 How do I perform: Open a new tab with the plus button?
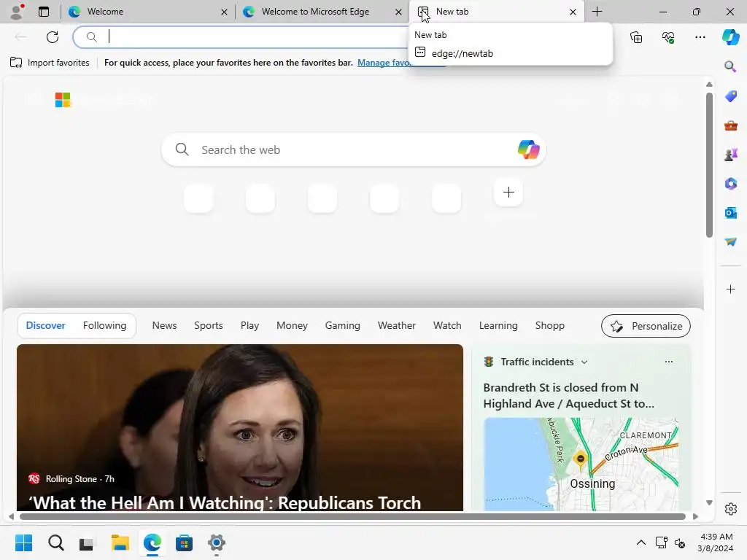(x=597, y=12)
